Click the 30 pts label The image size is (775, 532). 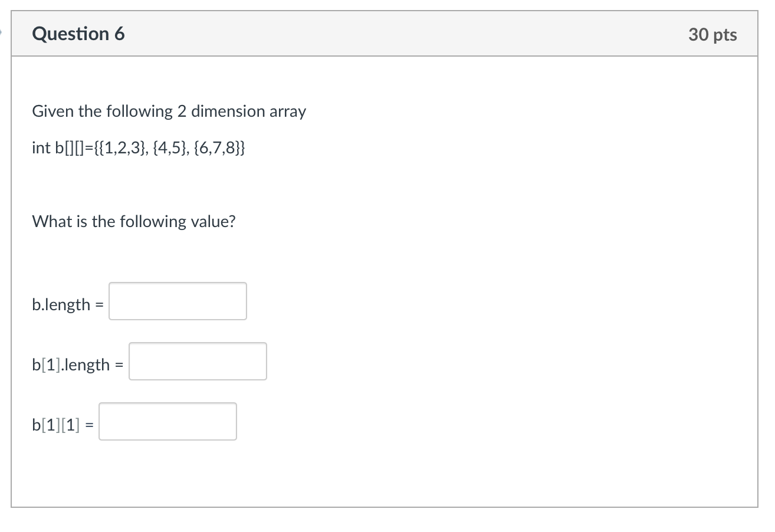point(712,34)
